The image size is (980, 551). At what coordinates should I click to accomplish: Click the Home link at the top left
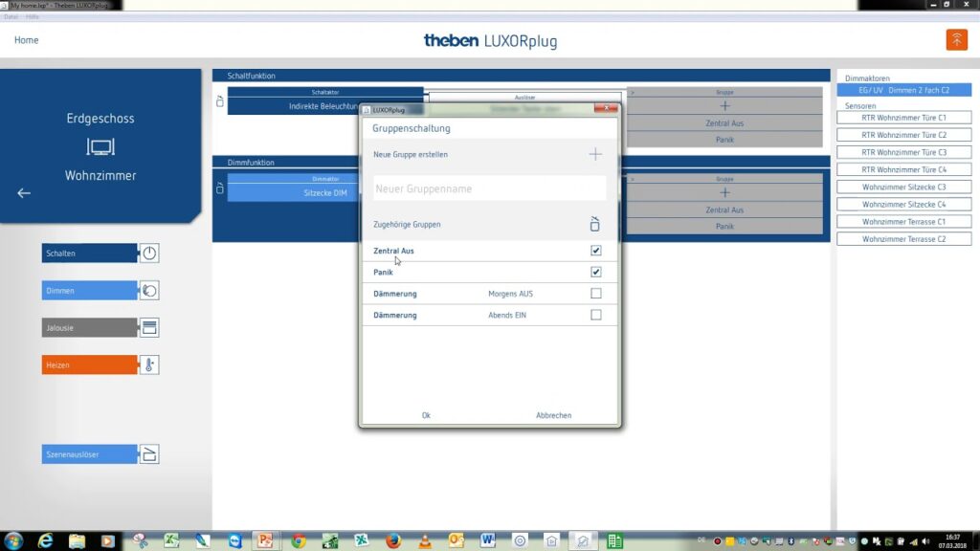point(26,40)
